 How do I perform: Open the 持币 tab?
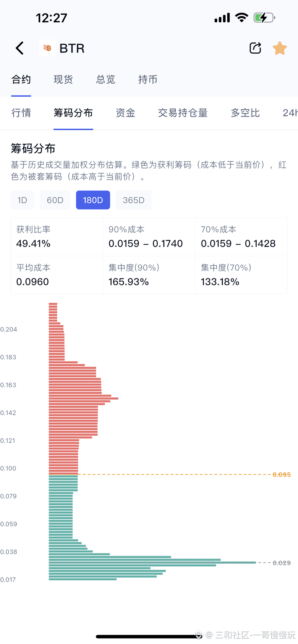tap(148, 79)
